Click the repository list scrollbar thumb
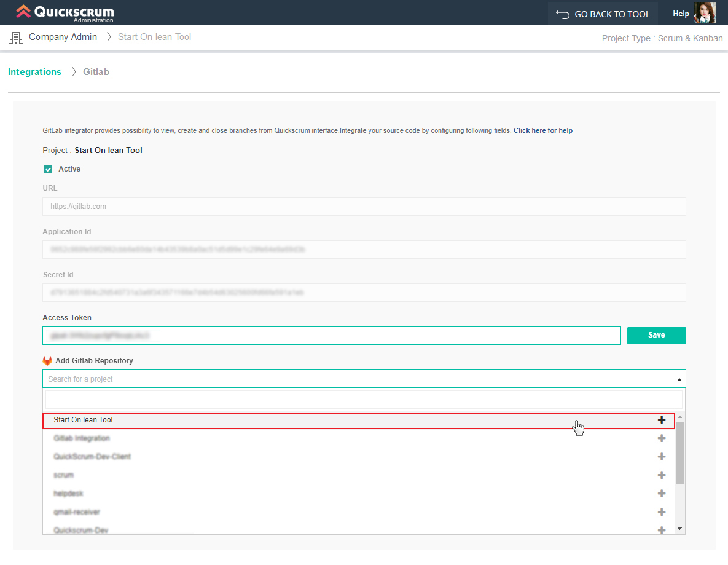The image size is (728, 565). (679, 453)
